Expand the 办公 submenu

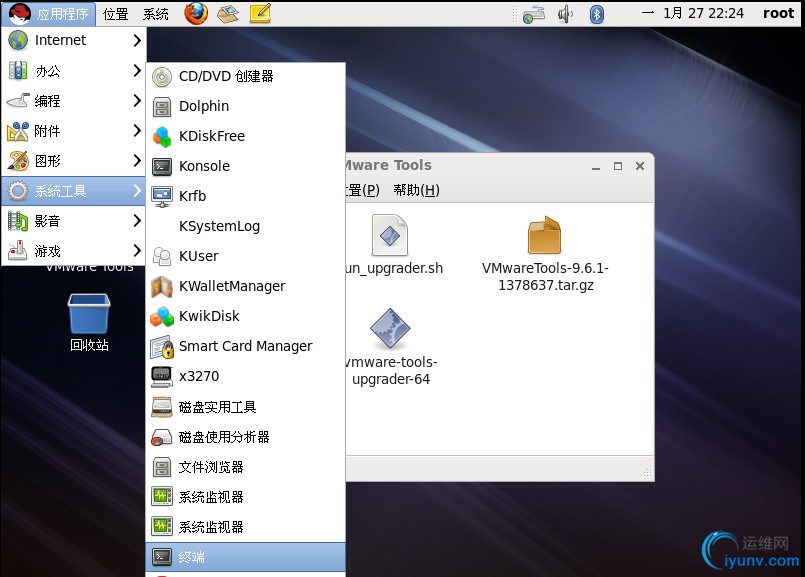click(x=74, y=70)
